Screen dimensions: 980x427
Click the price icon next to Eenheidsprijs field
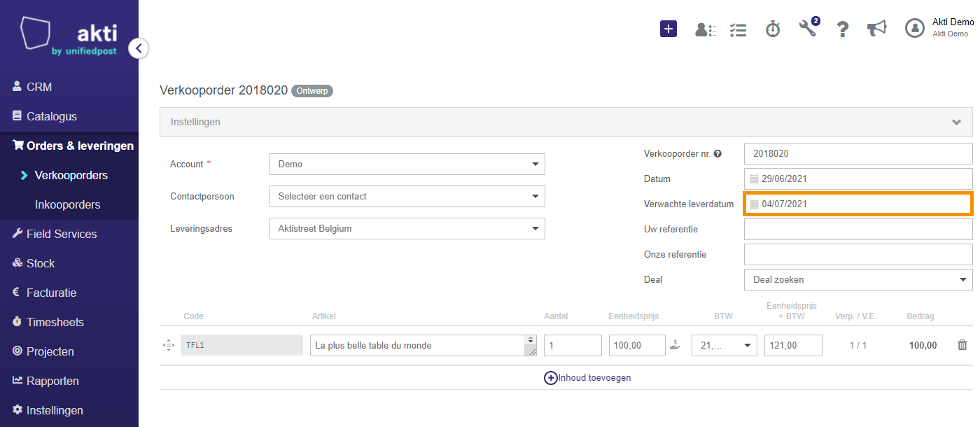[675, 345]
